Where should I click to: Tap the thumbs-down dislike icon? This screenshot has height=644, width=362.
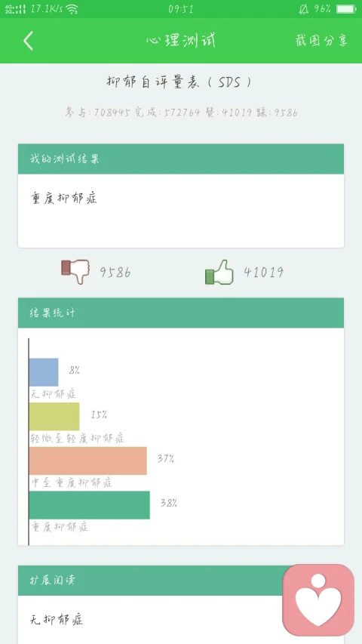pyautogui.click(x=75, y=272)
